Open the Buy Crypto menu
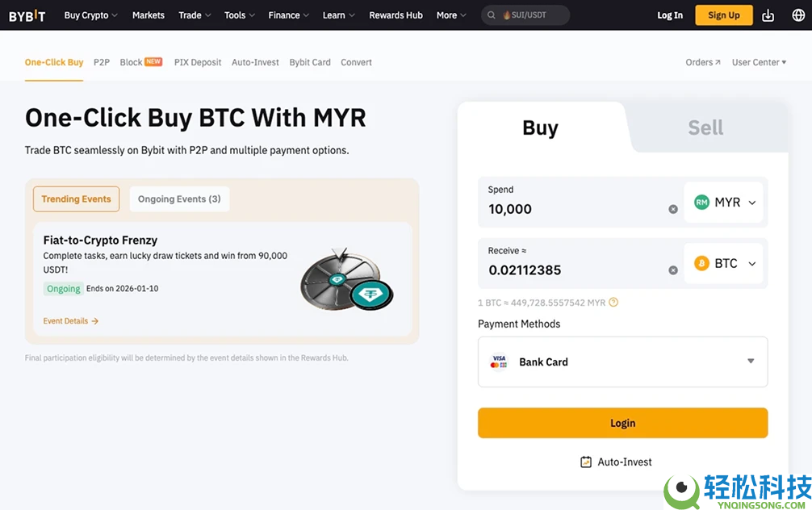This screenshot has width=812, height=510. coord(90,15)
